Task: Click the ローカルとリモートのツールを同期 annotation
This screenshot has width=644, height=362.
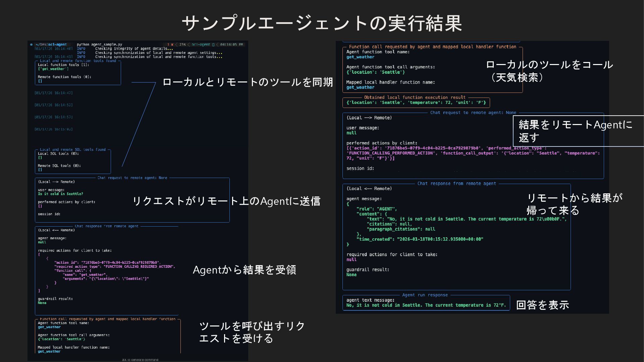Action: (x=247, y=82)
